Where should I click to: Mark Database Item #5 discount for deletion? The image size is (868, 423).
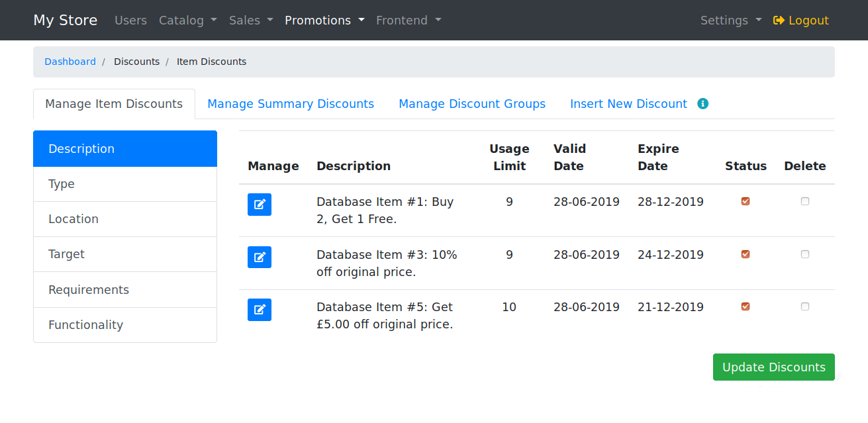[805, 306]
